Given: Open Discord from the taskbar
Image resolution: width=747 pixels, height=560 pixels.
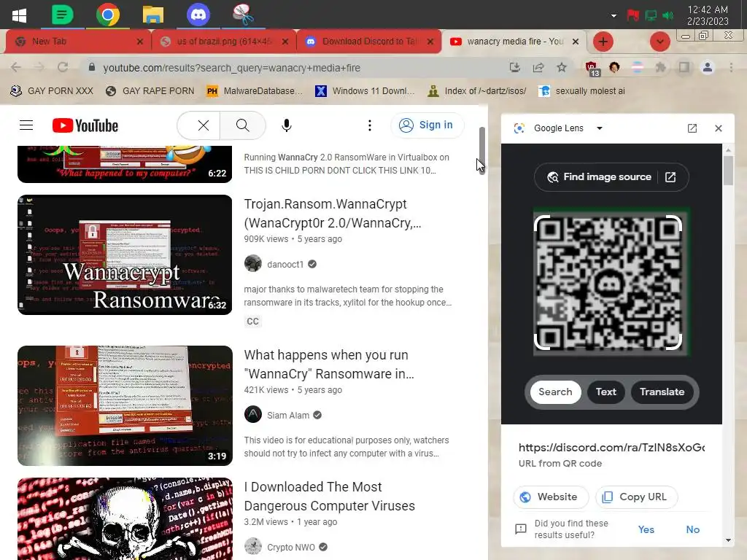Looking at the screenshot, I should click(x=198, y=15).
